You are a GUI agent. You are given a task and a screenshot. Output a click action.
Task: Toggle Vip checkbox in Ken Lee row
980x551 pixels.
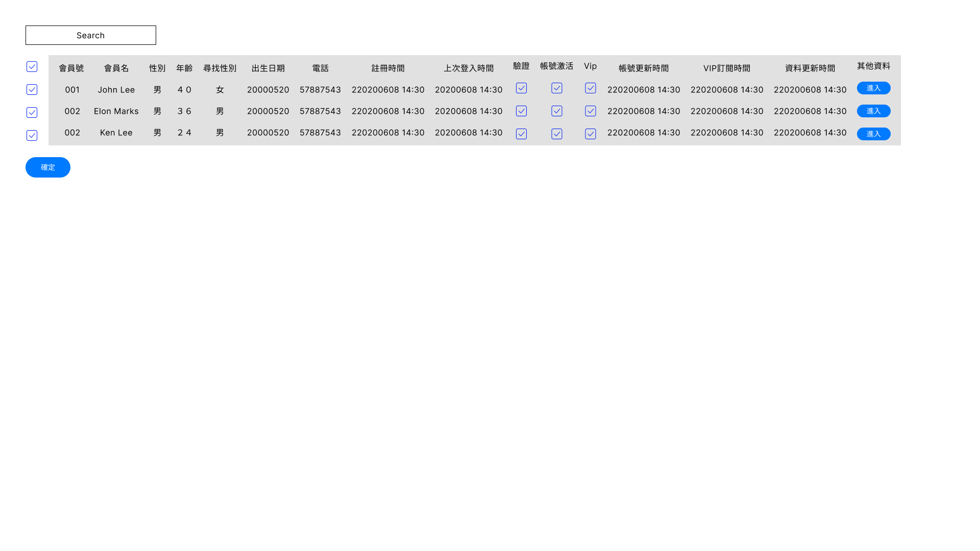[x=591, y=134]
